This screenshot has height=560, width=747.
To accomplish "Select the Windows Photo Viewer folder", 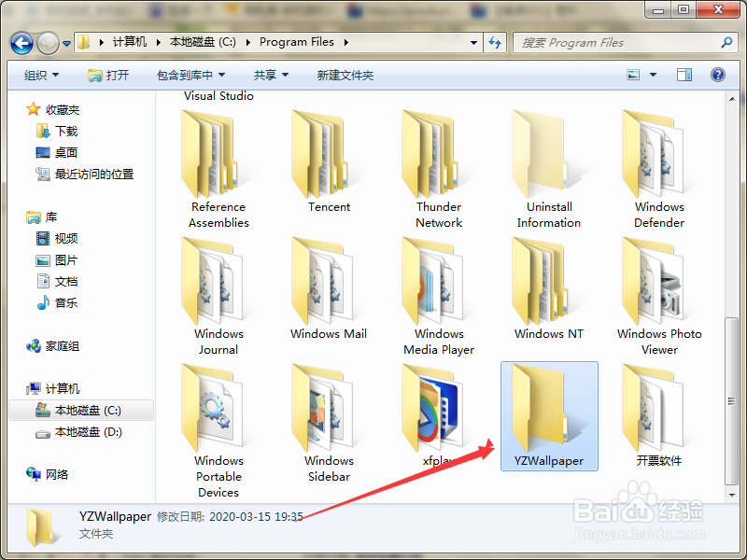I will (x=659, y=296).
